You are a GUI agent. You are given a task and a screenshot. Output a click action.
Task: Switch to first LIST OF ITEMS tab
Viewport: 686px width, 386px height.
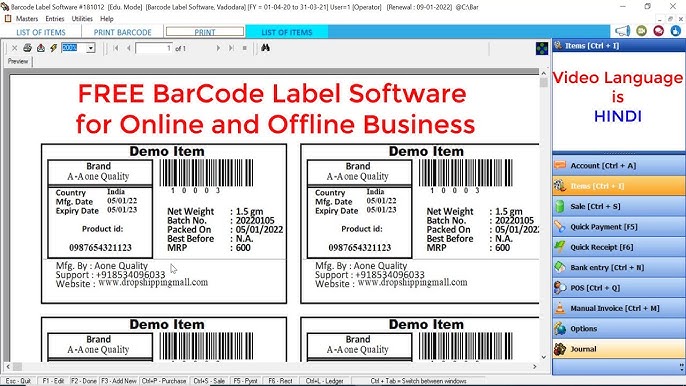click(x=41, y=32)
